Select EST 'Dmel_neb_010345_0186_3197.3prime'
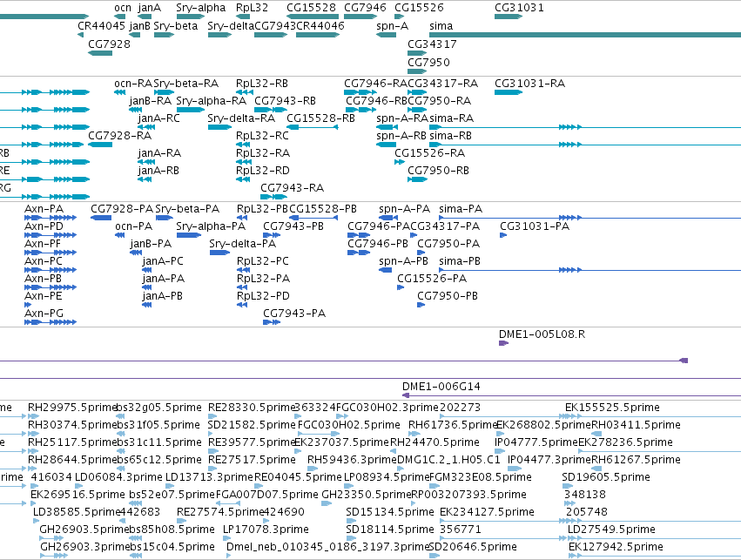 tap(327, 547)
